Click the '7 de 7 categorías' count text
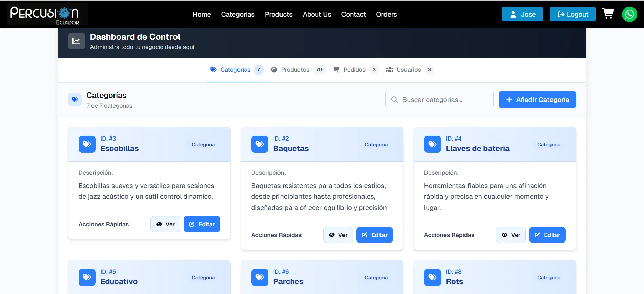Image resolution: width=644 pixels, height=294 pixels. click(x=109, y=106)
